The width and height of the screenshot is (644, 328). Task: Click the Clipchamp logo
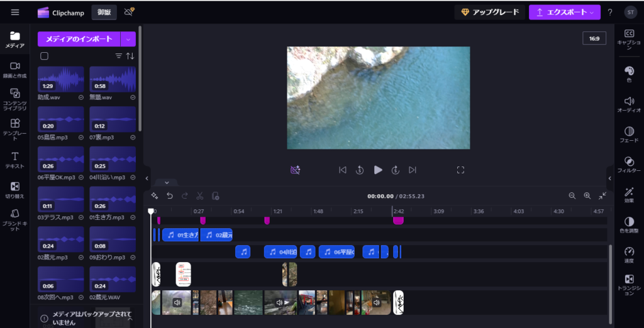(61, 13)
